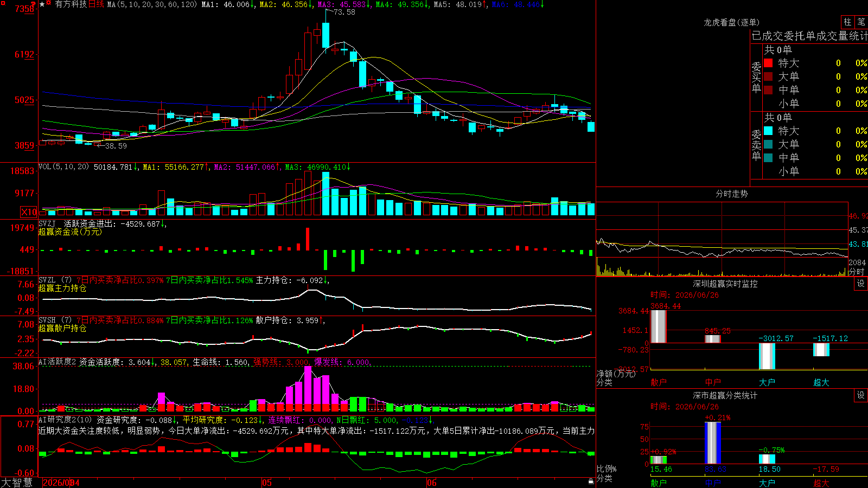Click the green 散户 ratio bar 15.46
Image resolution: width=868 pixels, height=488 pixels.
pyautogui.click(x=658, y=460)
